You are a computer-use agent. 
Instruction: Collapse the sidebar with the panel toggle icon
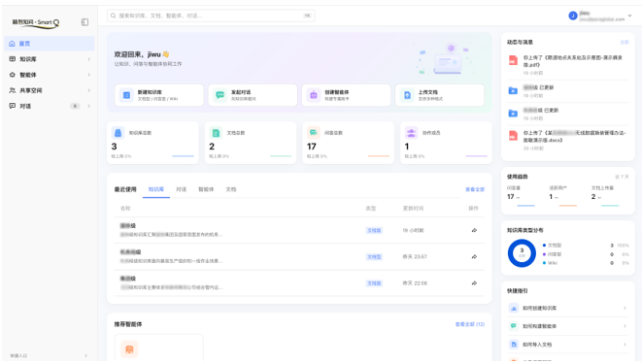[x=84, y=22]
